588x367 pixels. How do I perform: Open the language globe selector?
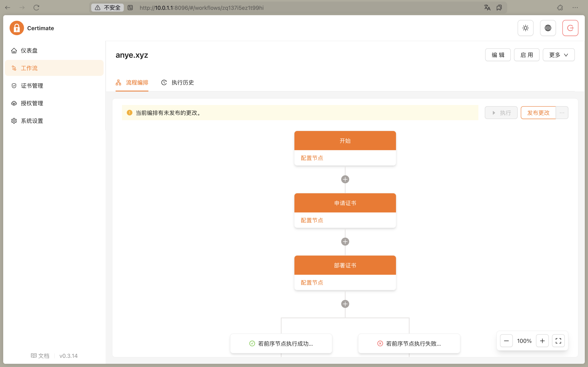[x=548, y=28]
